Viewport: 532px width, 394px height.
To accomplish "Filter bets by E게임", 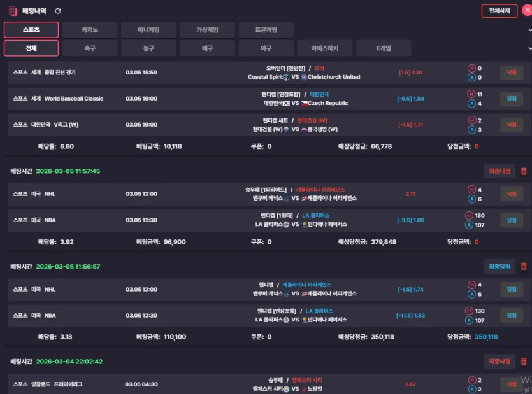I will [384, 48].
